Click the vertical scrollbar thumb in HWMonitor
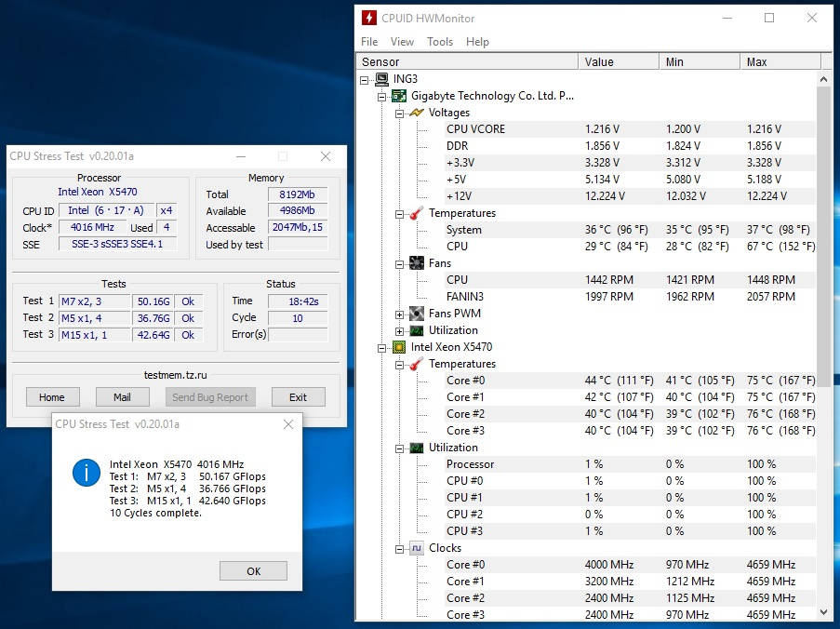Image resolution: width=840 pixels, height=629 pixels. (823, 235)
